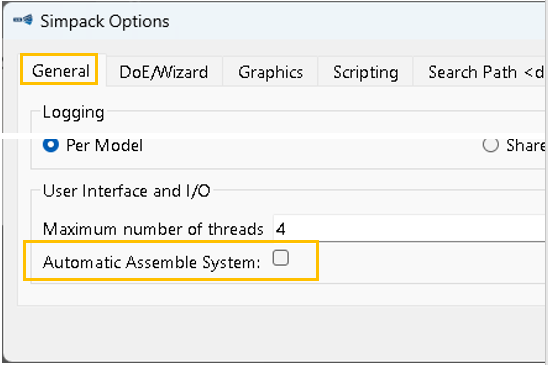Place cursor after the value 4 in threads field
This screenshot has height=365, width=548.
287,229
